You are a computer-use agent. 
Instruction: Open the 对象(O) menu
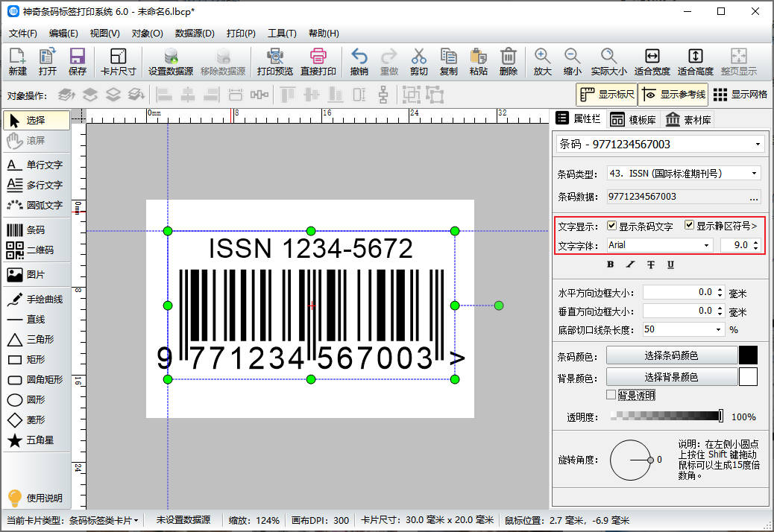click(147, 34)
